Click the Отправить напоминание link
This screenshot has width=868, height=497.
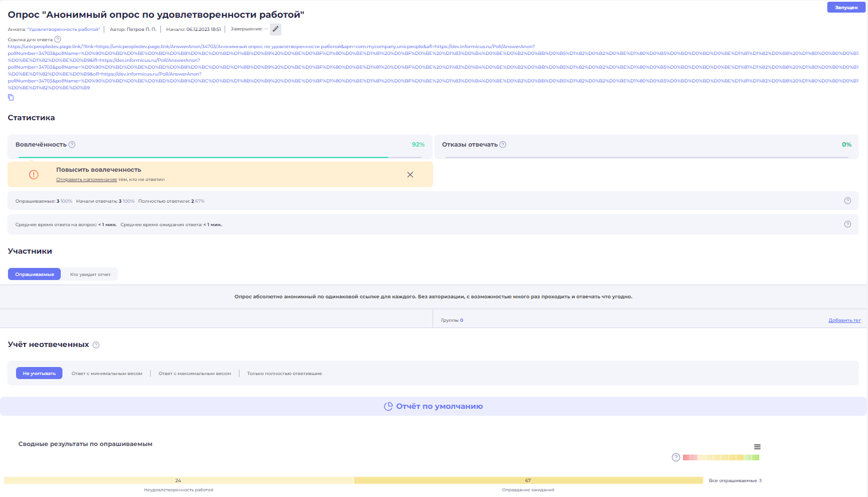[87, 180]
